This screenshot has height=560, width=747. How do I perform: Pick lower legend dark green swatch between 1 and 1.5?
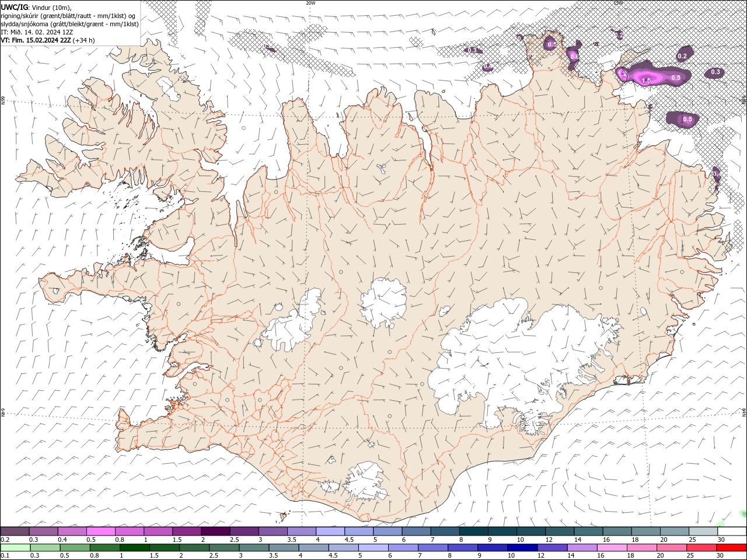coord(135,548)
